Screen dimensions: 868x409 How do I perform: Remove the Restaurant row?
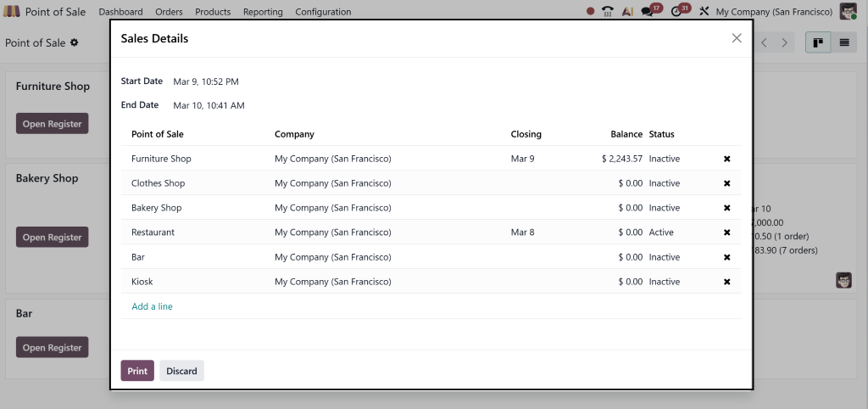[726, 233]
